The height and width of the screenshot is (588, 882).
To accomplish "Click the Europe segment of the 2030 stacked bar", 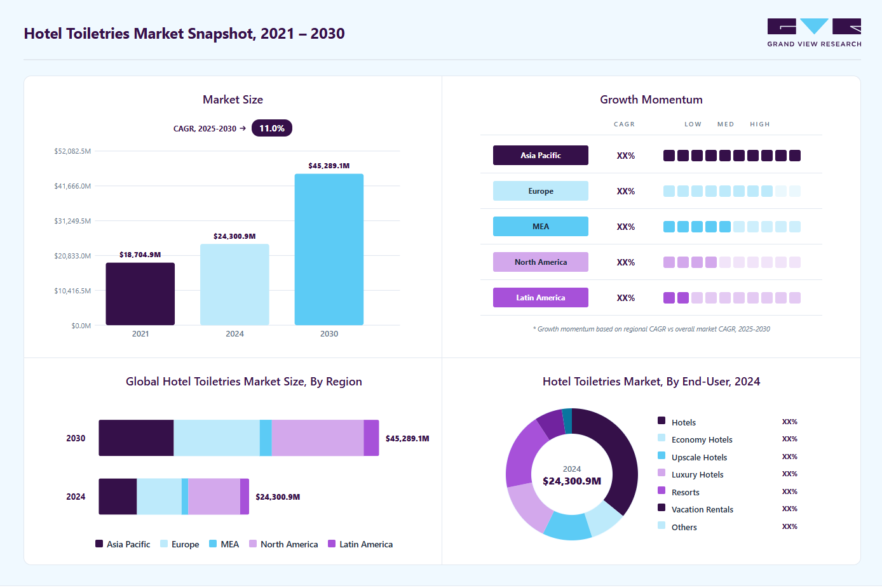I will (217, 438).
